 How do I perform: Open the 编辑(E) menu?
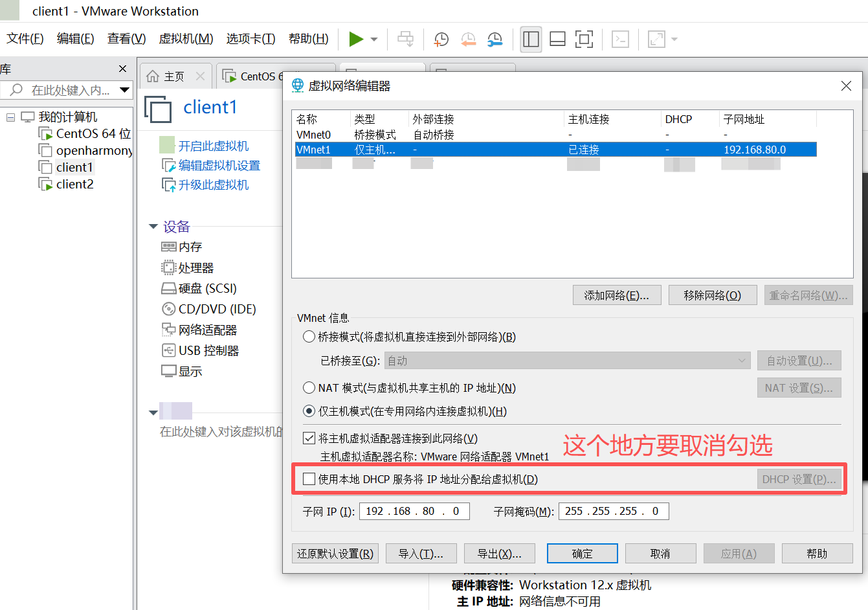[76, 39]
